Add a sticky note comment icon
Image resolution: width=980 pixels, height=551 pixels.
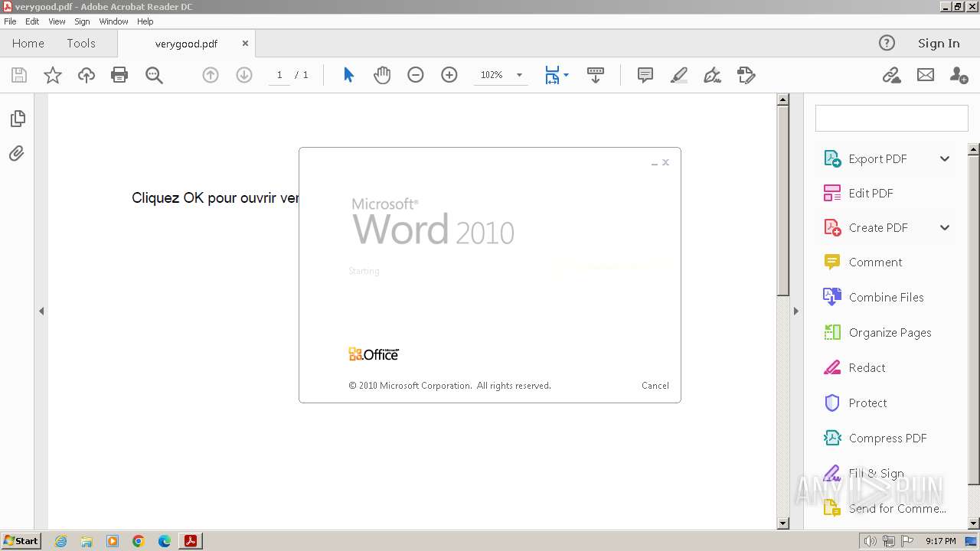pyautogui.click(x=645, y=75)
